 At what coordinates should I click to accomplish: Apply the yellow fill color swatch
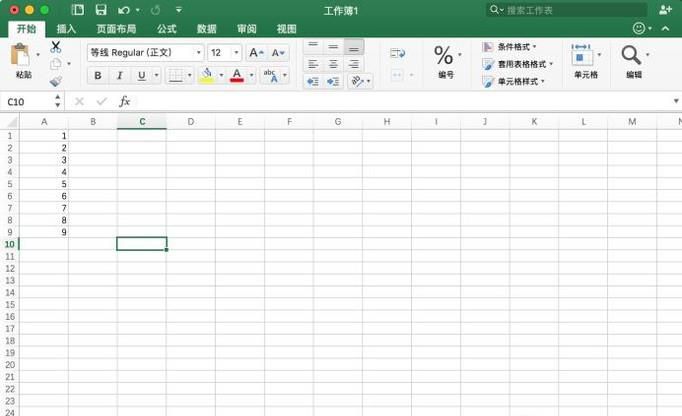pos(206,76)
